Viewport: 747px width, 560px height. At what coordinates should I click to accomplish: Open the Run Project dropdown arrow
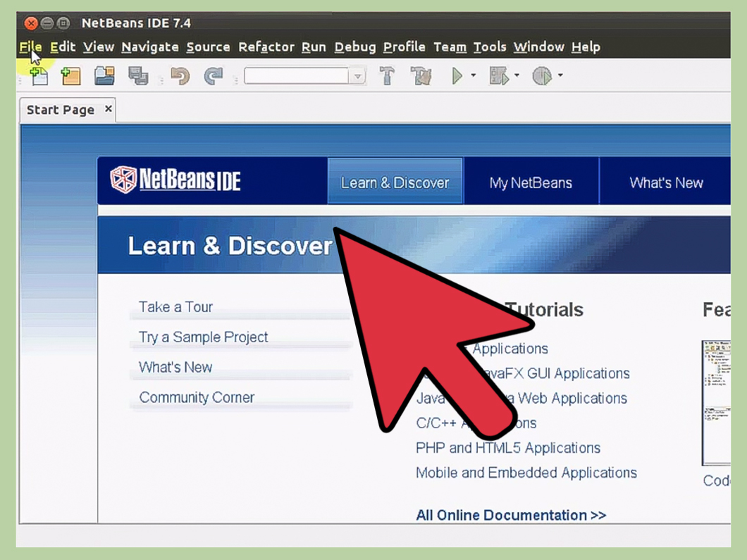473,75
